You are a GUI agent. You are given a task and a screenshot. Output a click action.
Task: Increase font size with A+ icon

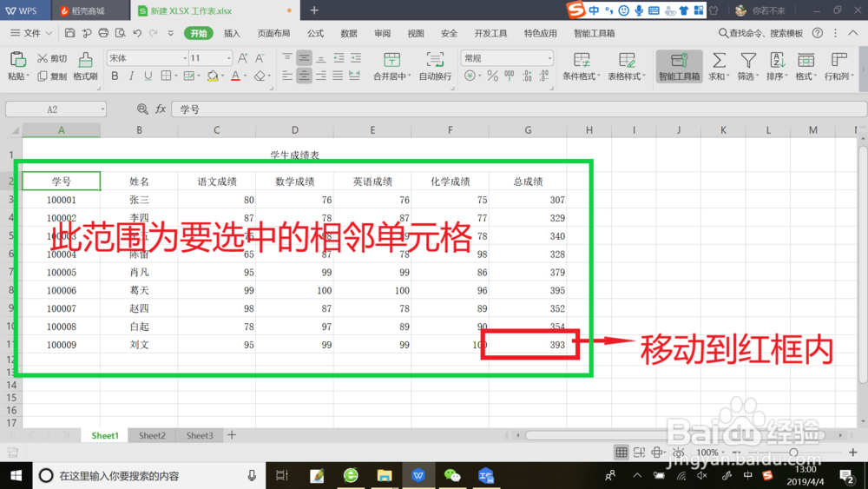242,58
